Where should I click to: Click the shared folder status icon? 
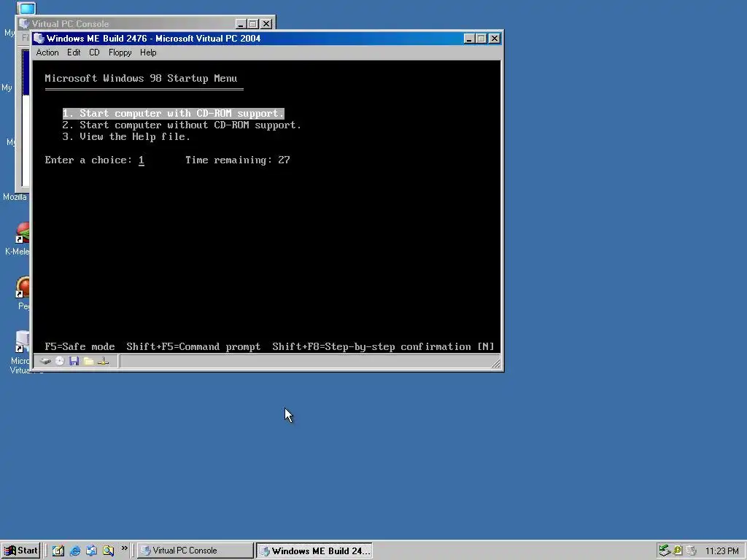[88, 362]
